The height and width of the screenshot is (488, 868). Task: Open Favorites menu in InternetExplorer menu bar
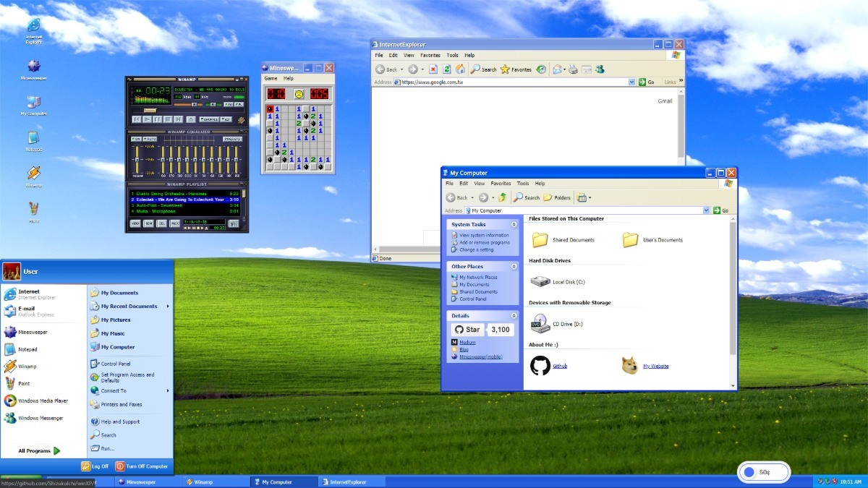click(430, 55)
